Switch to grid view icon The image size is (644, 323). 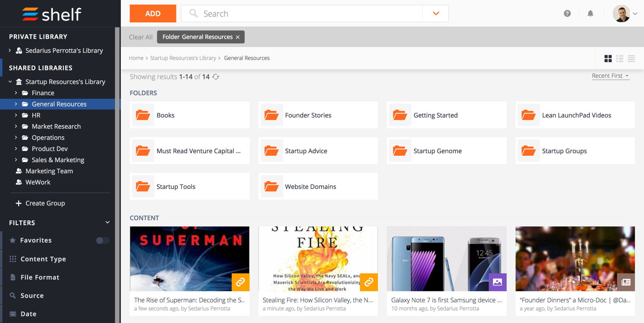[x=608, y=59]
